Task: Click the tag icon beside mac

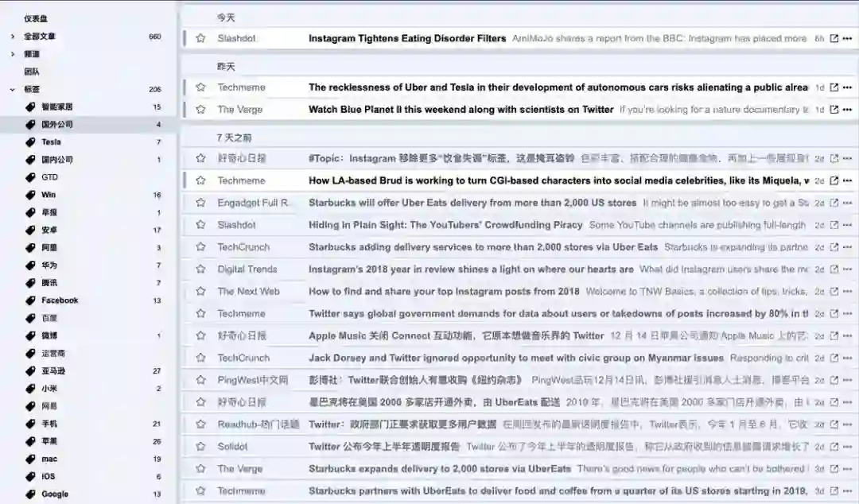Action: point(31,459)
